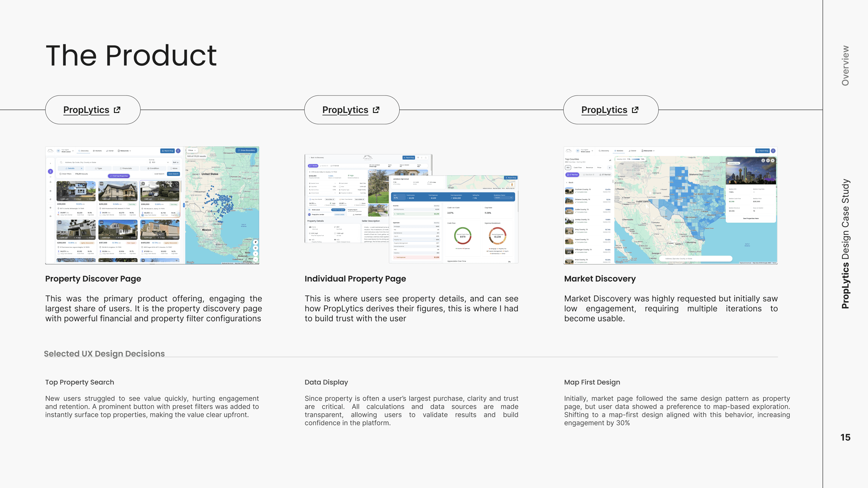Click the map zoom-in plus icon on the discovery map

pos(256,254)
